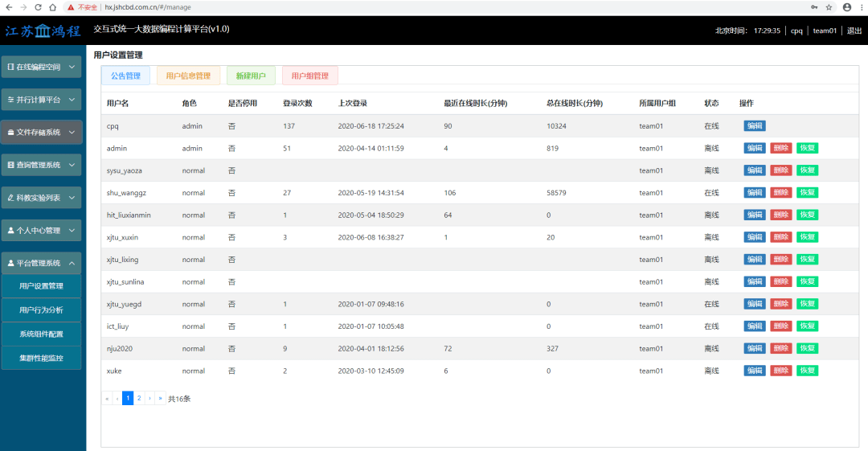Open 系统组件配置 submenu item
This screenshot has height=451, width=868.
click(x=42, y=334)
